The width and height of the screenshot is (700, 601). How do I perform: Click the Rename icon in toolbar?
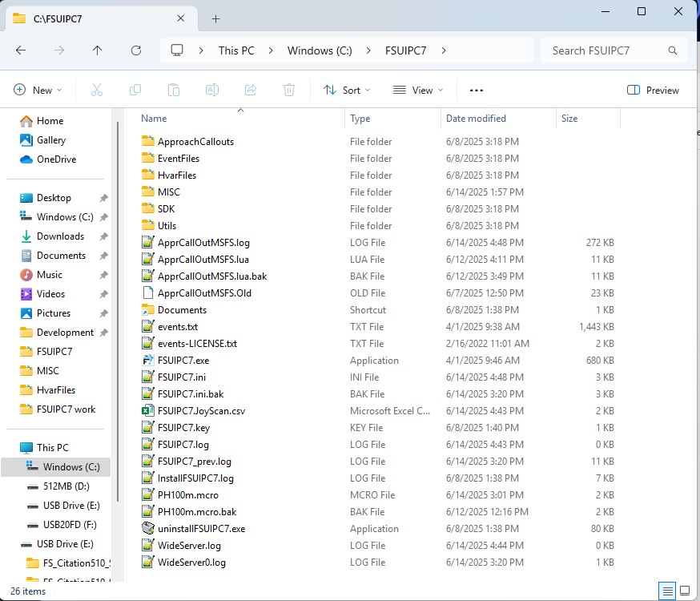point(212,91)
